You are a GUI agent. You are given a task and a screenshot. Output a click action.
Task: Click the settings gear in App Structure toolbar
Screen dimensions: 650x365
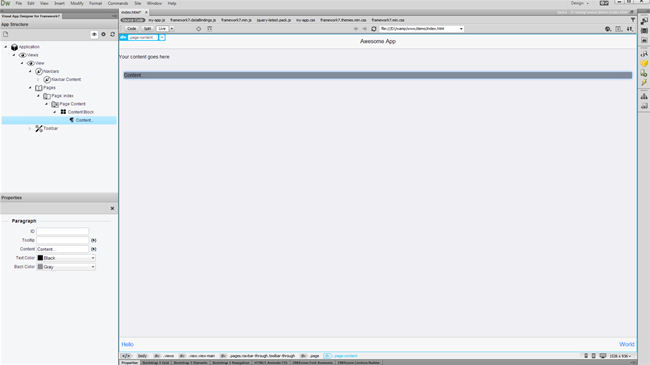coord(104,34)
